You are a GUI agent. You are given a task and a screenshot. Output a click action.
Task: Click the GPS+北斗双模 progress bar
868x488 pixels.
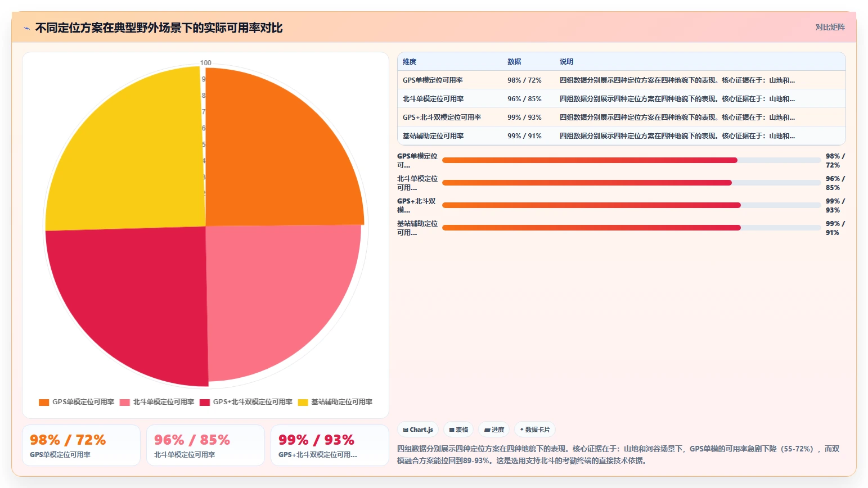632,205
